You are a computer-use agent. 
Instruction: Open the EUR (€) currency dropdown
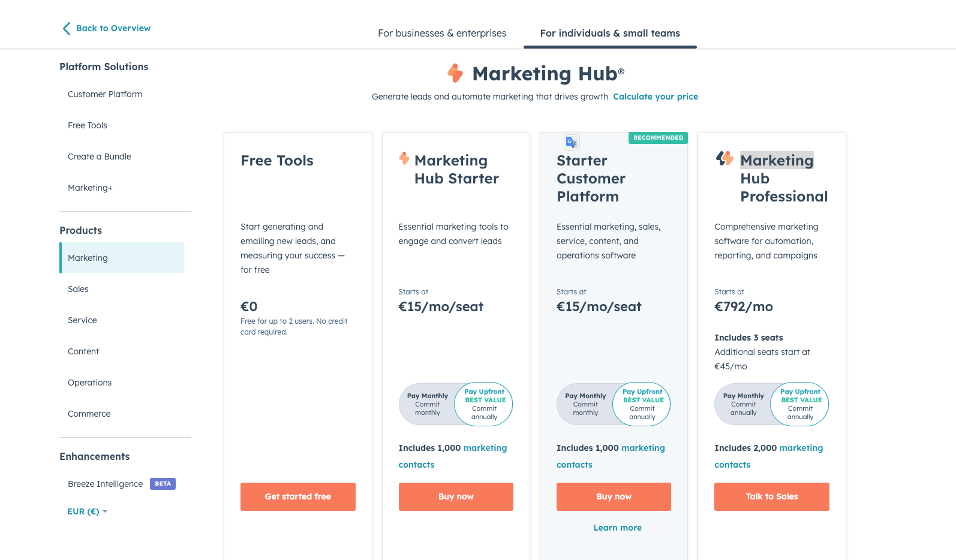[x=87, y=511]
